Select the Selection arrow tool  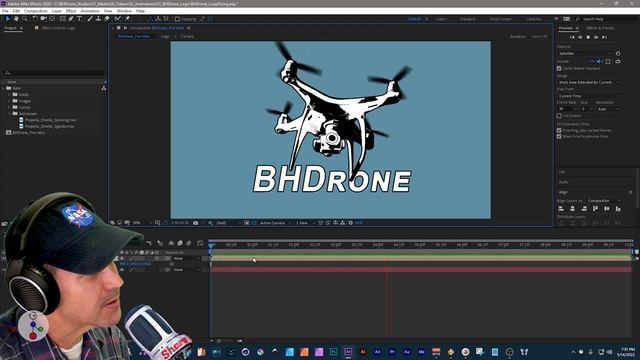click(x=7, y=19)
